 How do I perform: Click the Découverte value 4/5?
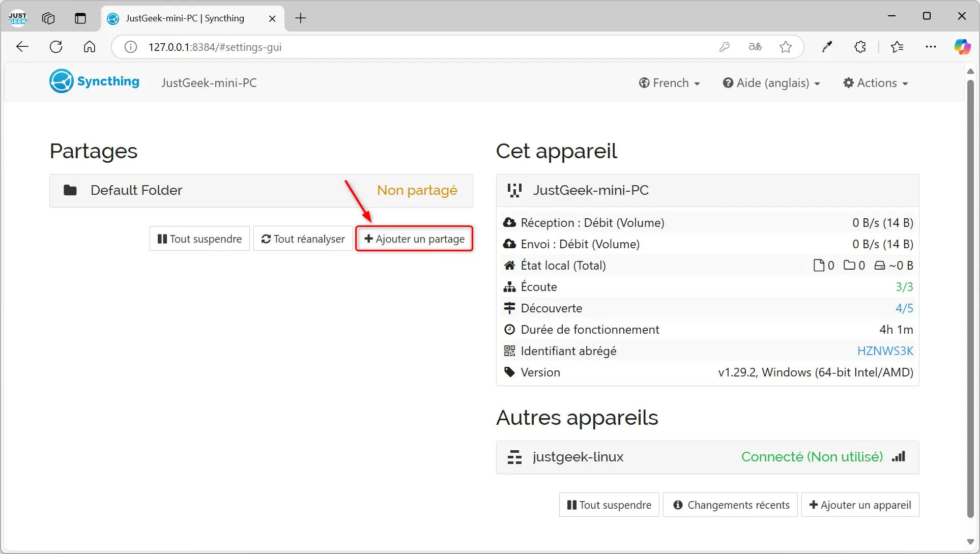tap(904, 308)
